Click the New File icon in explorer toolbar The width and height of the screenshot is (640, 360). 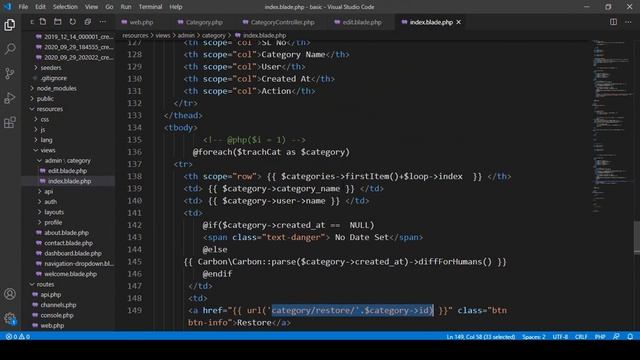[x=43, y=22]
